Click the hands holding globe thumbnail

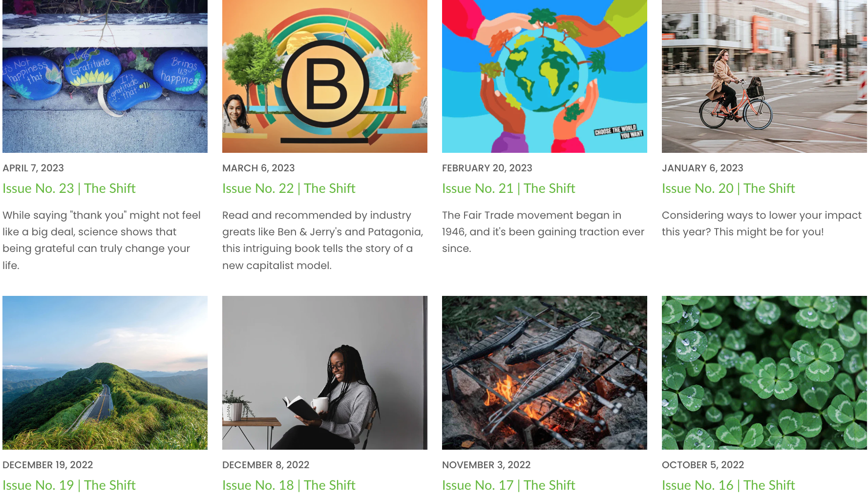point(545,76)
